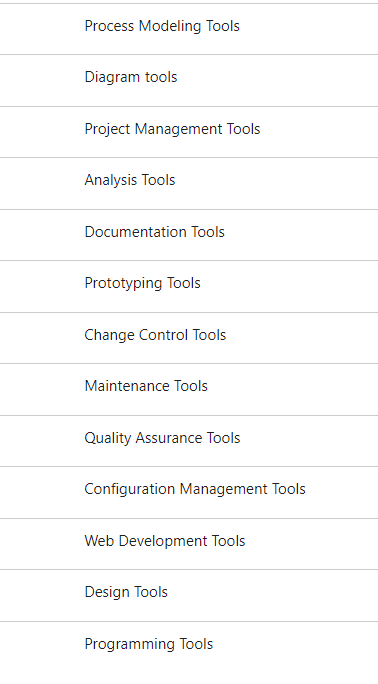Open the Diagram tools item
378x684 pixels.
coord(189,80)
